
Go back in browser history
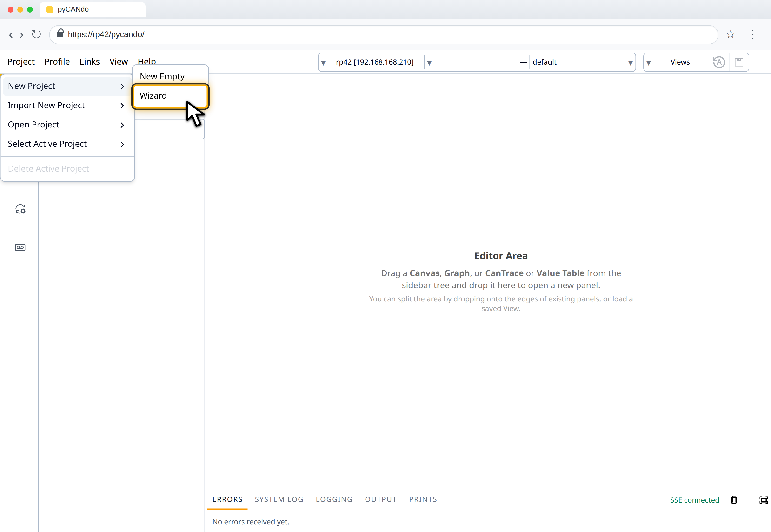pos(11,35)
